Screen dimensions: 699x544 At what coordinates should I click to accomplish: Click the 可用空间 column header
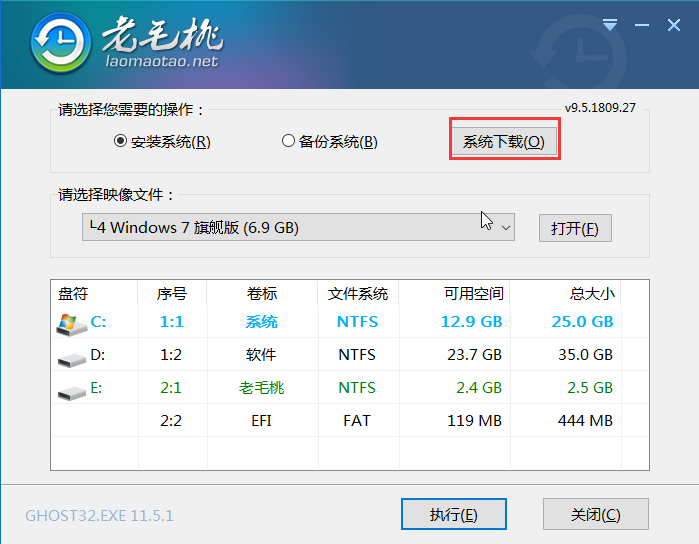tap(472, 294)
